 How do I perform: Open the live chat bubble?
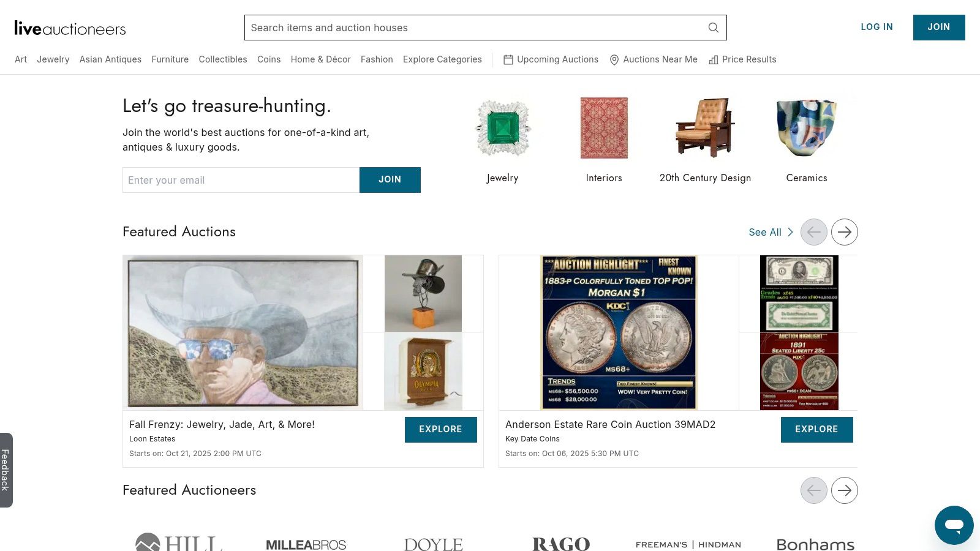pos(954,525)
